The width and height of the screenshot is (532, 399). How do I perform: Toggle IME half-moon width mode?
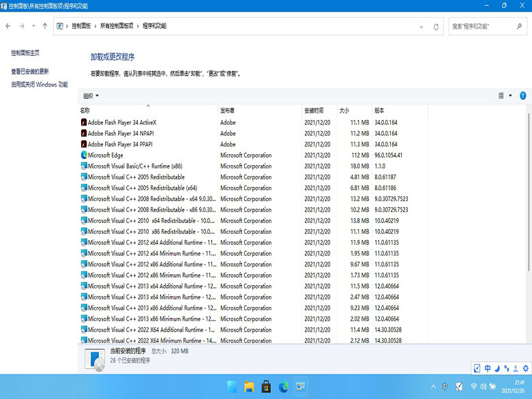pyautogui.click(x=497, y=368)
